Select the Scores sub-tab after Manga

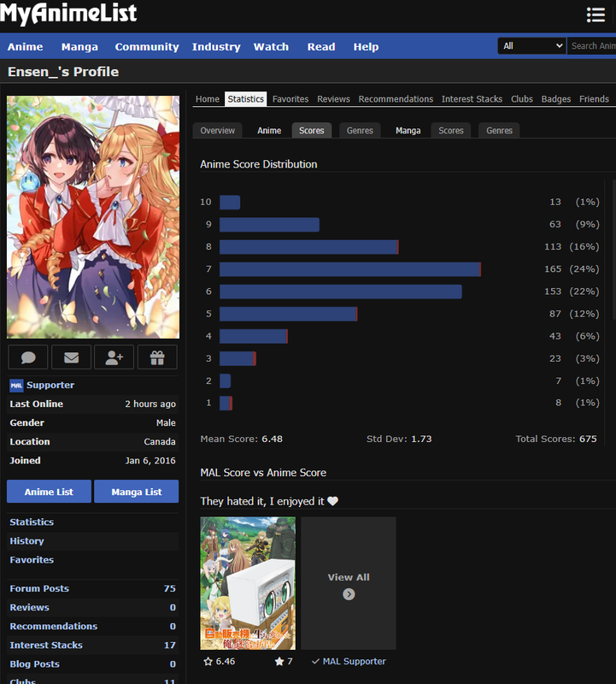coord(451,131)
